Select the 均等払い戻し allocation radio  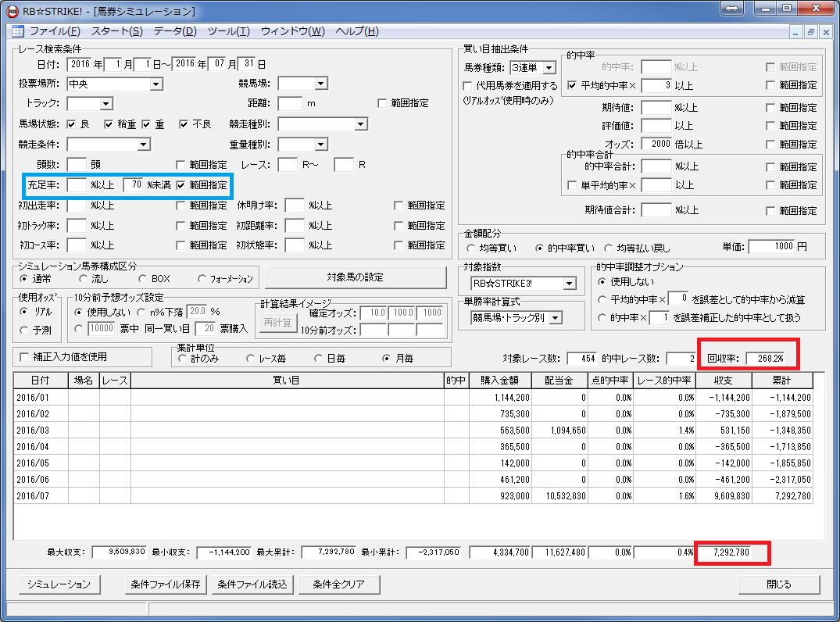[x=608, y=248]
